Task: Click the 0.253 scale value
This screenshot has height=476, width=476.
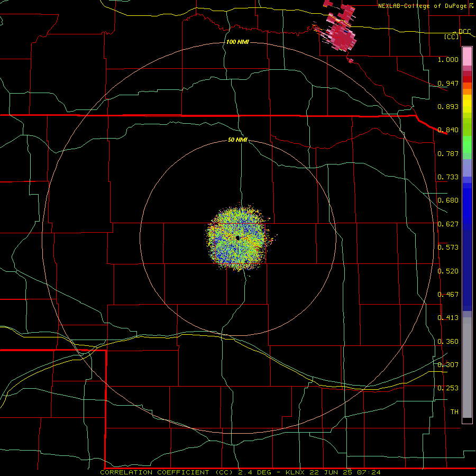Action: tap(448, 388)
